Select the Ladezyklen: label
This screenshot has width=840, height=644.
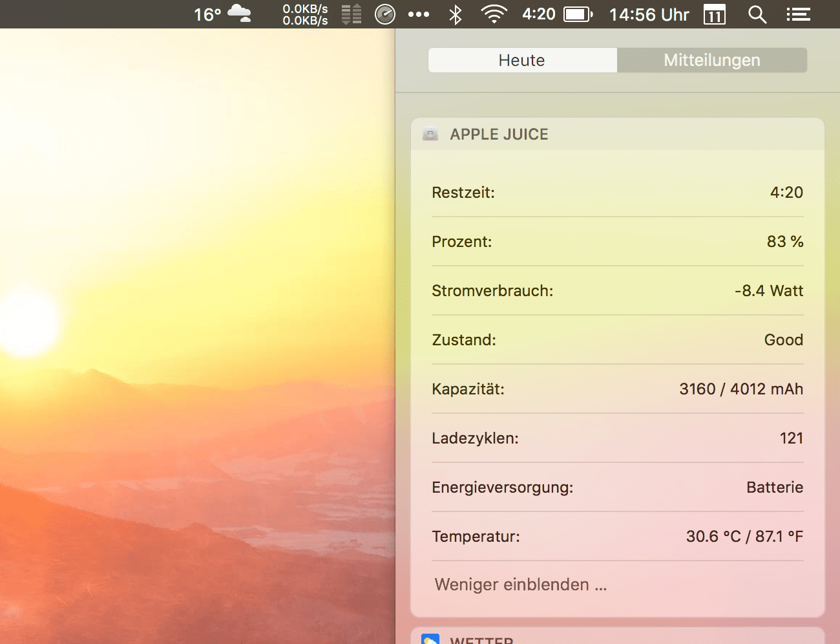[475, 438]
